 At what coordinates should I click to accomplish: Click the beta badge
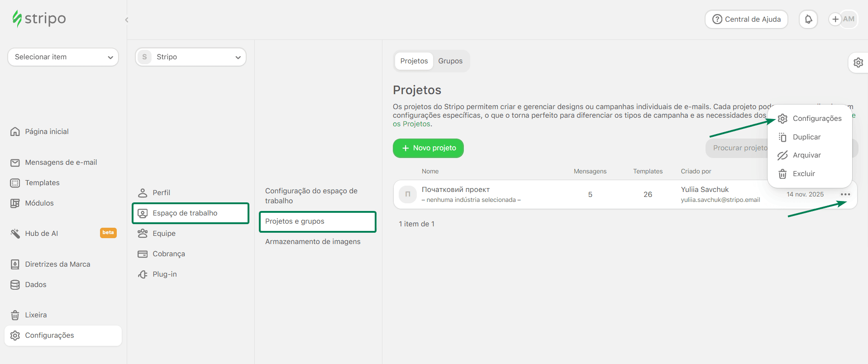108,233
